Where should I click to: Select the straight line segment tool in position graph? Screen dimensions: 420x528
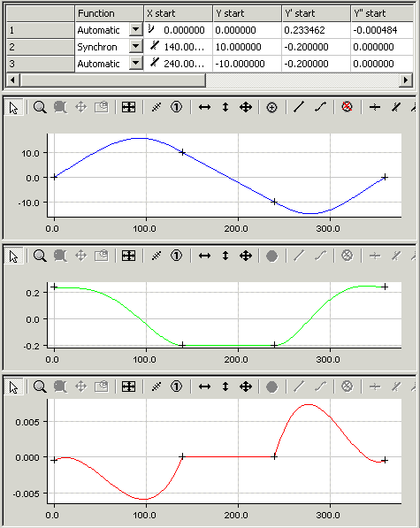pyautogui.click(x=299, y=107)
